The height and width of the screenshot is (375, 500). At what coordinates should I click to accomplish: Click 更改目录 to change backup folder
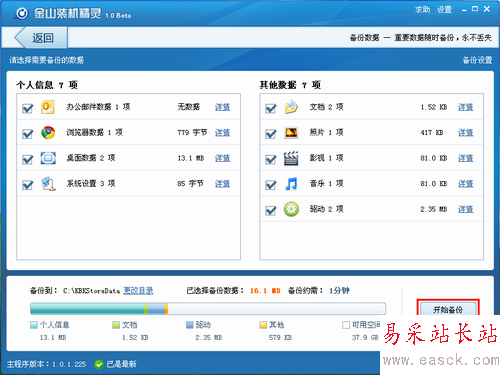[138, 291]
